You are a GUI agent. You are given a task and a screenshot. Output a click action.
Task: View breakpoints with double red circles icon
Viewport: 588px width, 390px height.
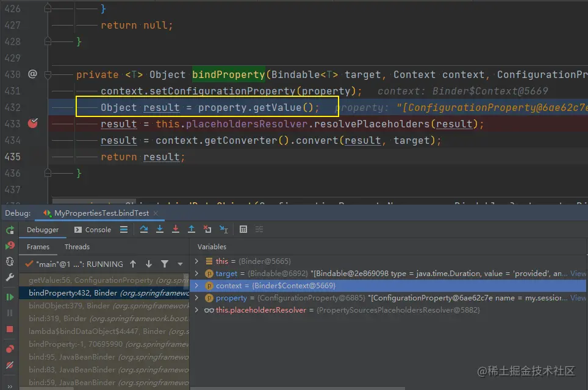tap(10, 349)
